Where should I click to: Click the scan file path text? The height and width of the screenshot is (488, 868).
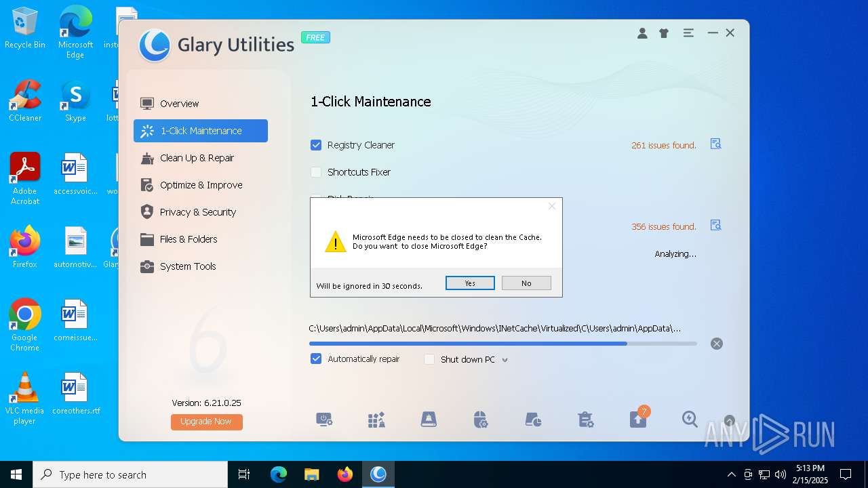[495, 329]
